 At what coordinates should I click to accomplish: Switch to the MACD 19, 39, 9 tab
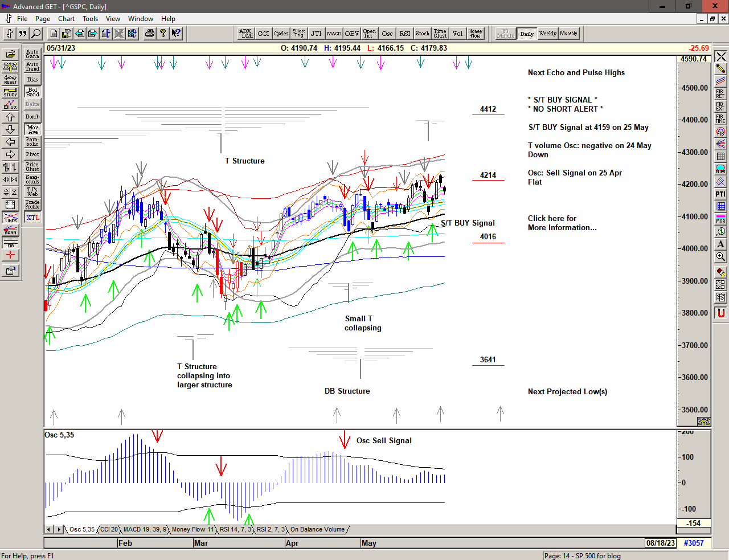point(145,530)
